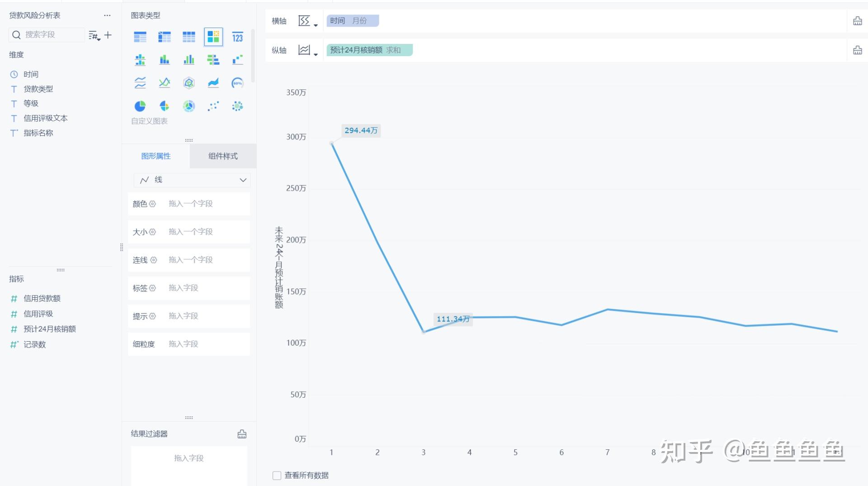Open the 预计24月核销额 求和 field pill menu
Viewport: 868px width, 486px height.
coord(369,50)
